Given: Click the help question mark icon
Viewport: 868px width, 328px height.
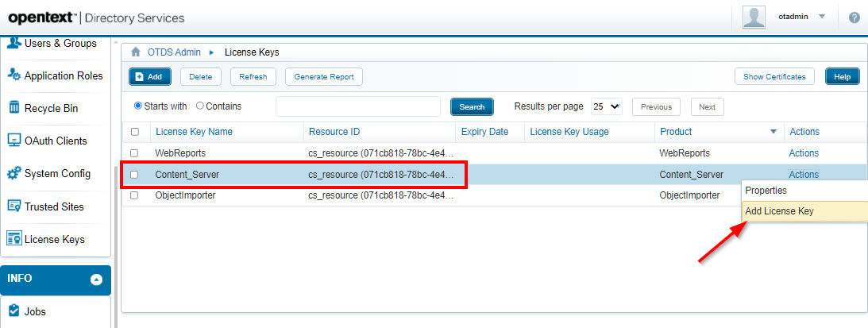Looking at the screenshot, I should [854, 17].
